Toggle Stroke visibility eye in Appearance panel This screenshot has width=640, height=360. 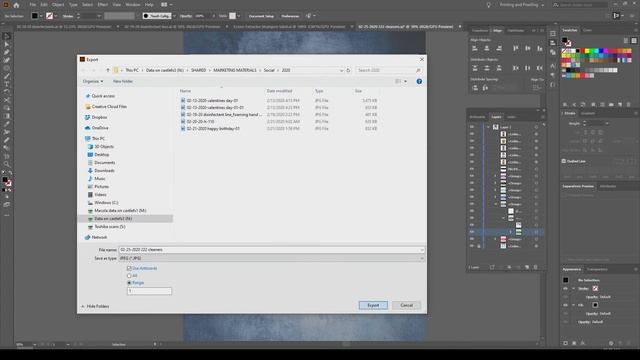565,289
